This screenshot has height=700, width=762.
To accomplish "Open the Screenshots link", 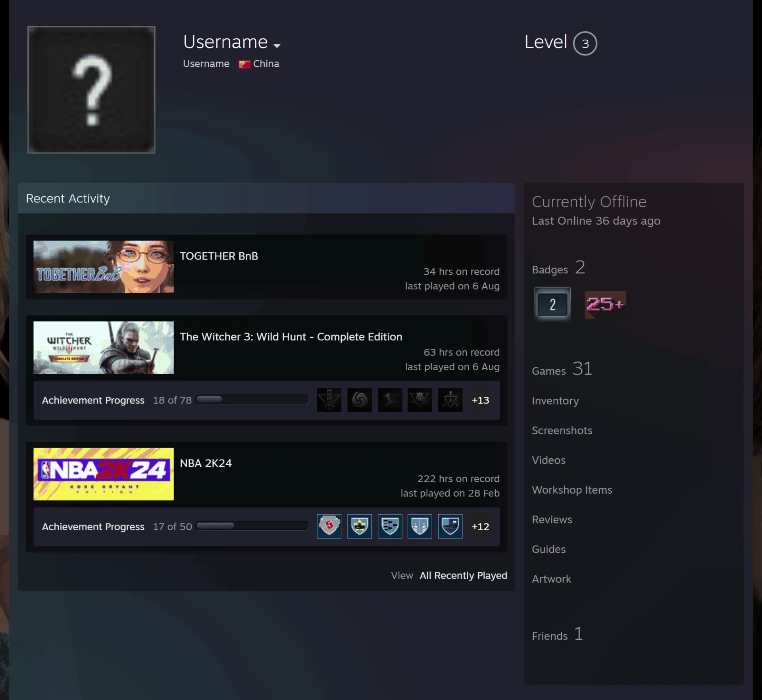I will pos(562,431).
